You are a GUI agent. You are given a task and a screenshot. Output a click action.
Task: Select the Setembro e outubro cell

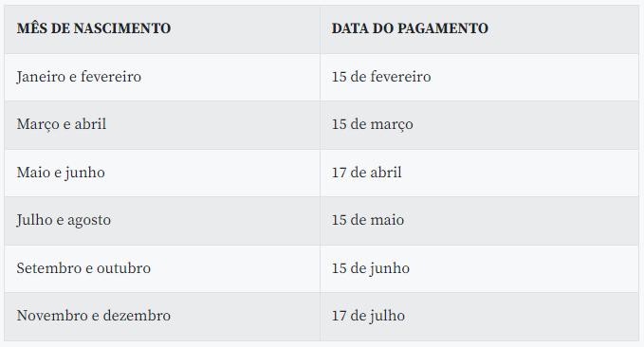click(162, 268)
